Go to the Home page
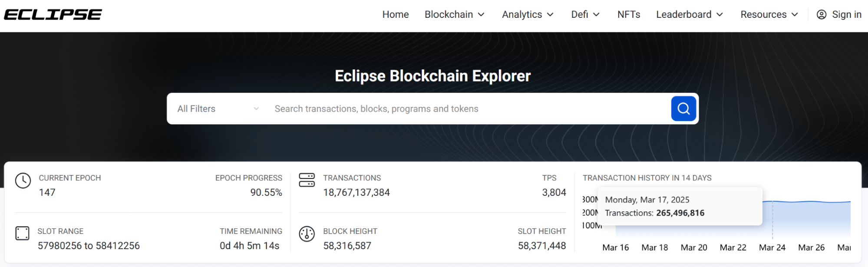The height and width of the screenshot is (267, 868). tap(395, 15)
